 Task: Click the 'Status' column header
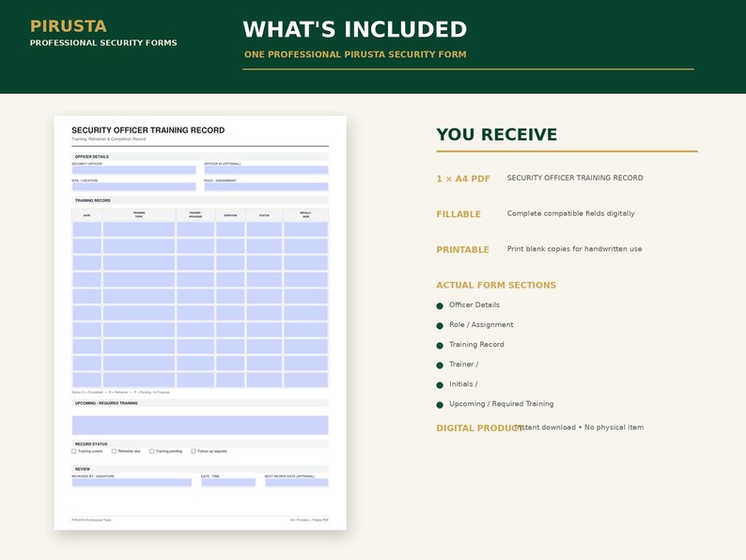pos(264,215)
